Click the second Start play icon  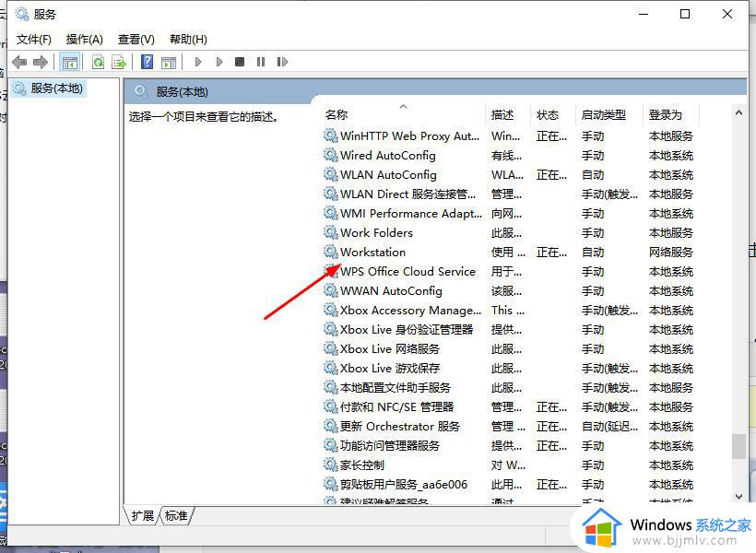[219, 62]
